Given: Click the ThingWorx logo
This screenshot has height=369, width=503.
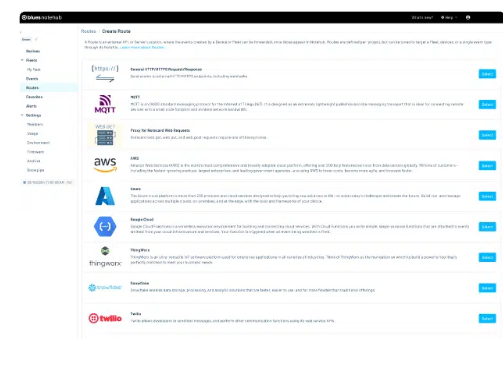Looking at the screenshot, I should pos(105,257).
